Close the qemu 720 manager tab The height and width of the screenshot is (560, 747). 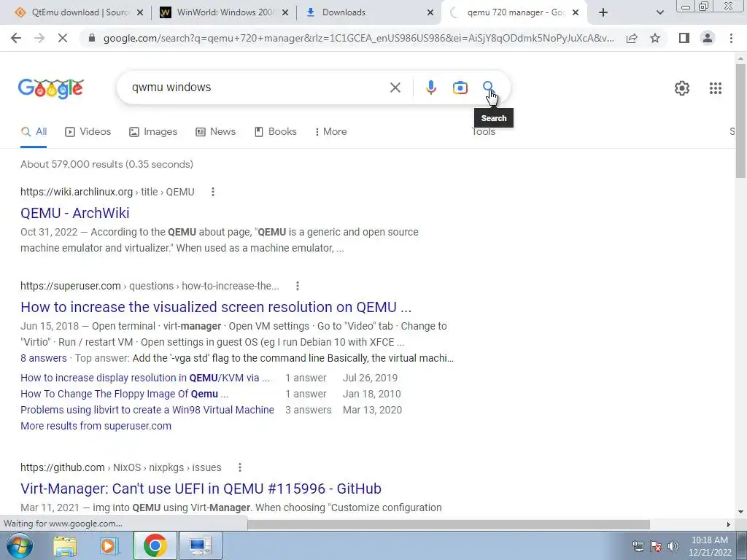[x=576, y=12]
